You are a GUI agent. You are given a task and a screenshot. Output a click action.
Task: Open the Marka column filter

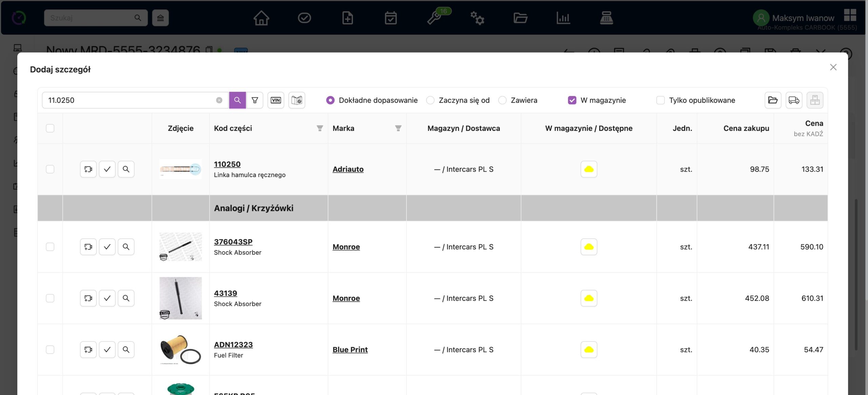[x=398, y=128]
